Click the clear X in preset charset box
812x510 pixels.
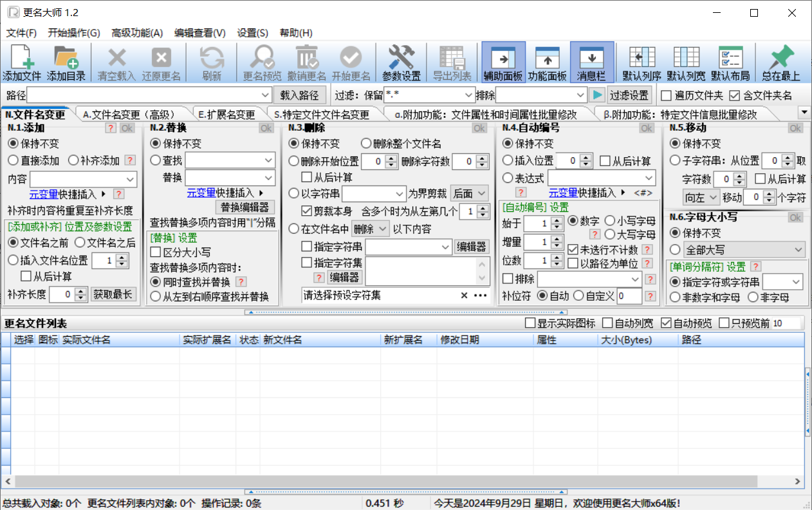(x=464, y=296)
